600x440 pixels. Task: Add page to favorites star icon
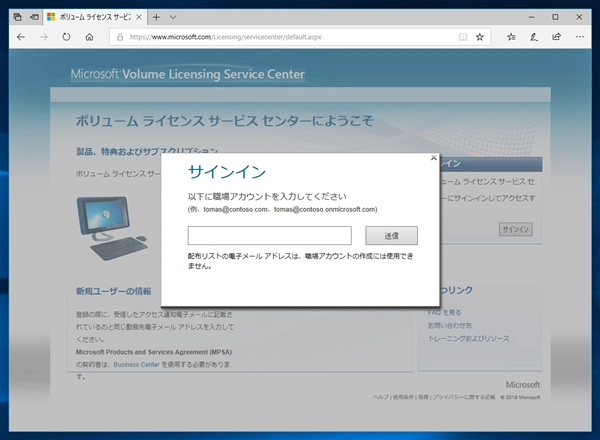pos(479,37)
